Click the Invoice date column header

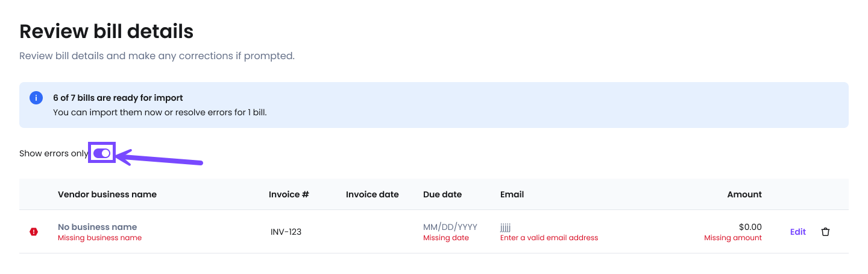pos(372,194)
